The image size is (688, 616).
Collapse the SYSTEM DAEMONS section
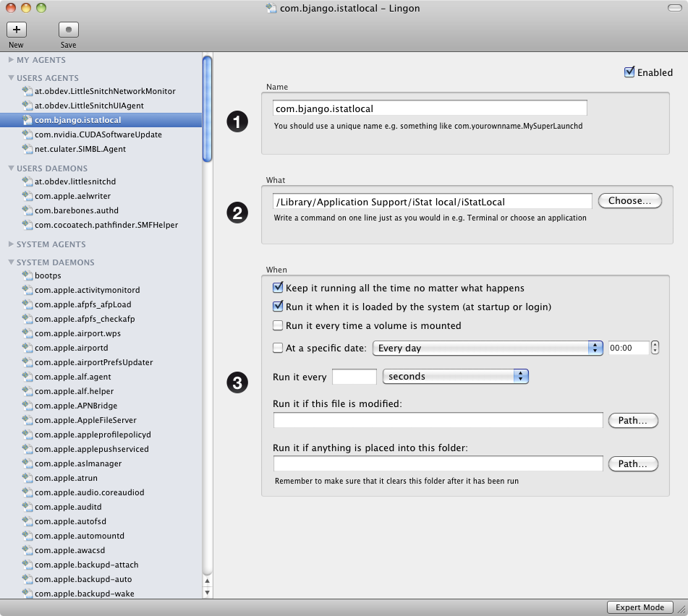(11, 262)
